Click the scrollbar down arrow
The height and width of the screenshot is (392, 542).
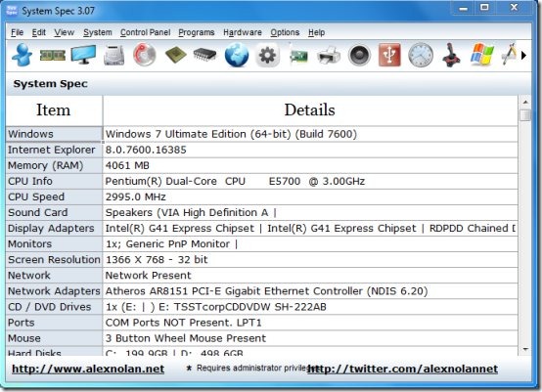(525, 350)
